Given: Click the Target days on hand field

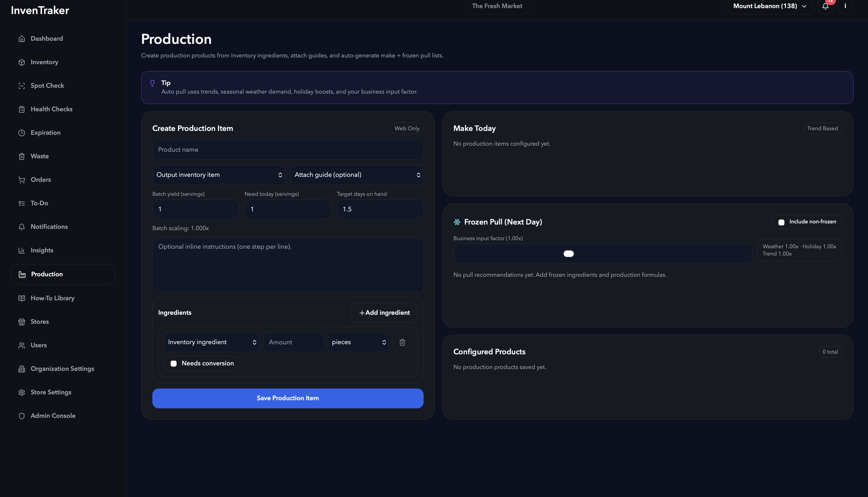Looking at the screenshot, I should [380, 209].
